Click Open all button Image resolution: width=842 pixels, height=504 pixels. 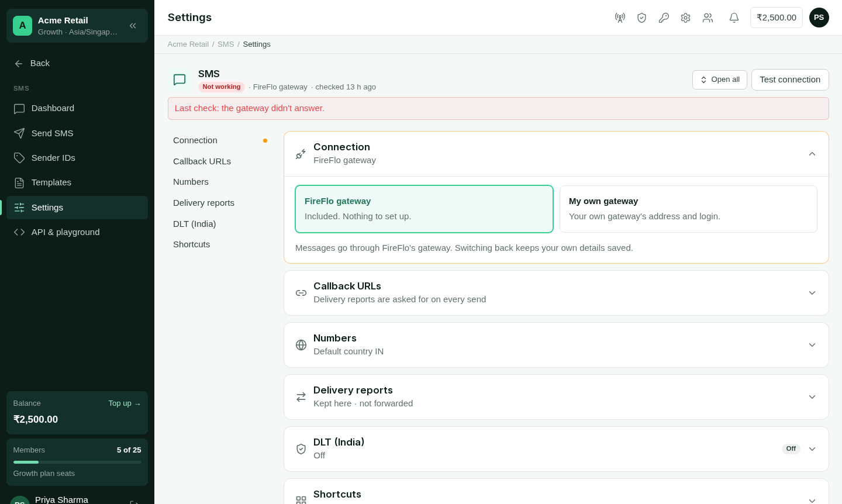coord(720,80)
